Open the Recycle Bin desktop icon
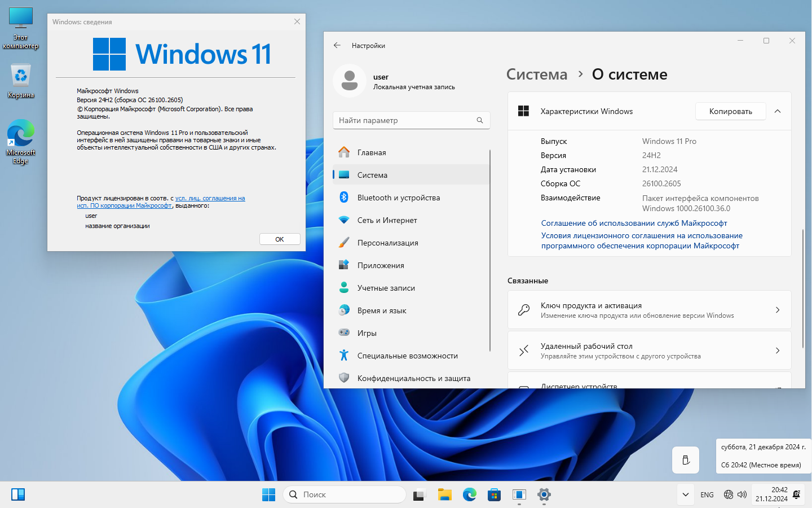The image size is (812, 508). click(21, 81)
